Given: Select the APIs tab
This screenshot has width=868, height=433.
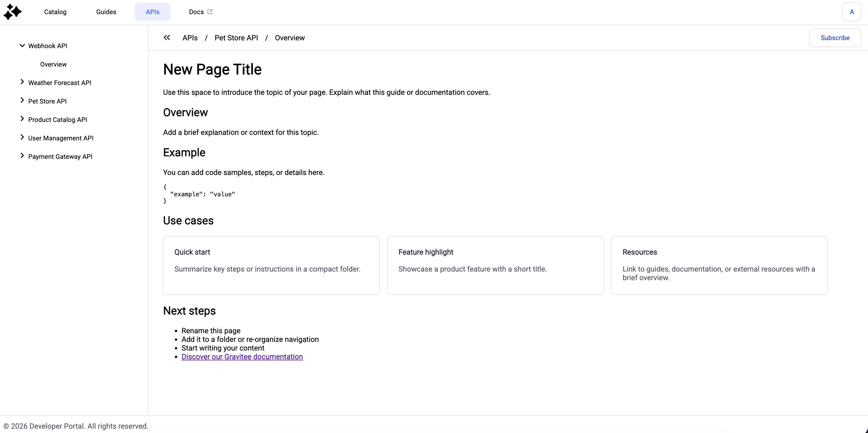Looking at the screenshot, I should coord(153,12).
